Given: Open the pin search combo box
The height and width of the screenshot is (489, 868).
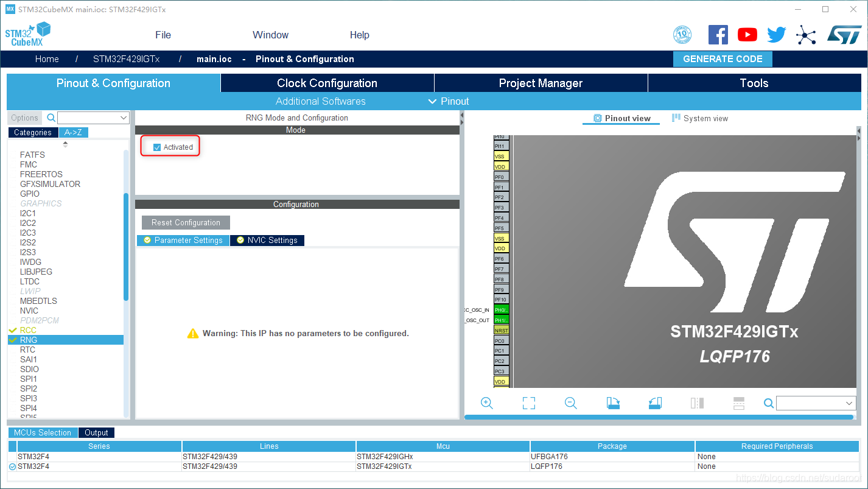Looking at the screenshot, I should pyautogui.click(x=816, y=403).
